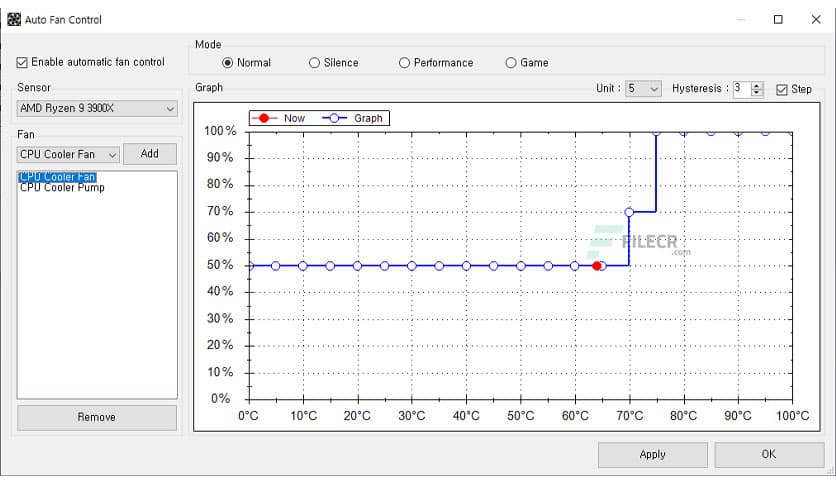Click the graph point at 75°C, 100%
The width and height of the screenshot is (836, 484).
point(656,132)
